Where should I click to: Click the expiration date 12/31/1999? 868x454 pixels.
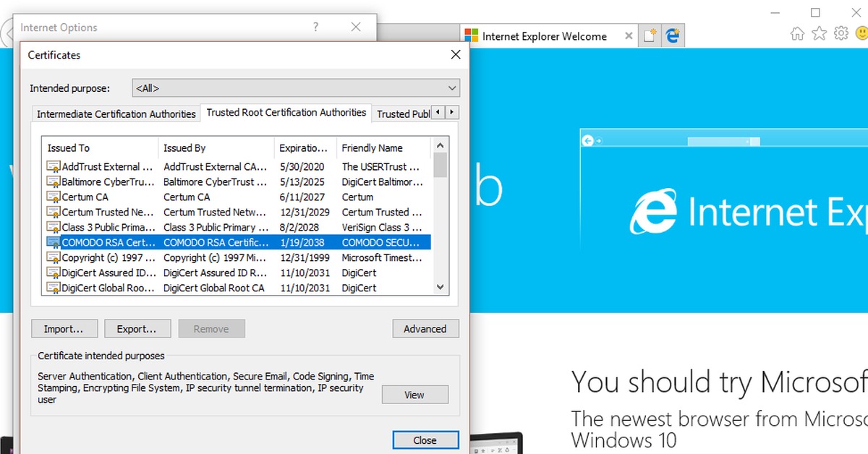(305, 258)
